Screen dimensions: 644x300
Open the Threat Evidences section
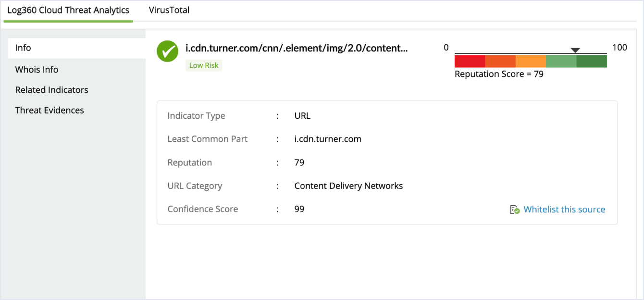(50, 110)
